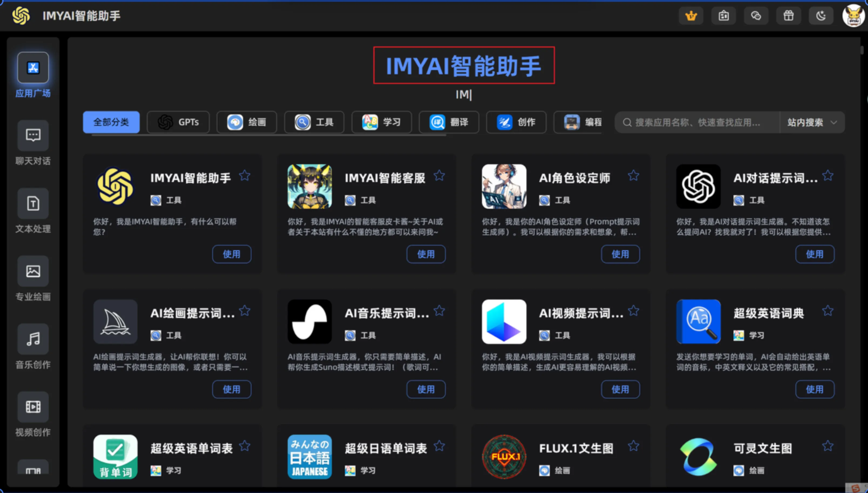
Task: Open the WeChat icon in header
Action: click(x=756, y=16)
